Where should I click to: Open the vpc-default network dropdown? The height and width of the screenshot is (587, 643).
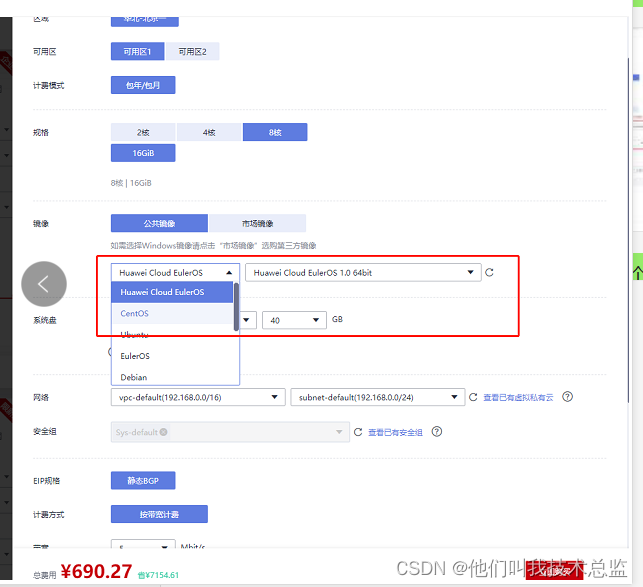198,397
